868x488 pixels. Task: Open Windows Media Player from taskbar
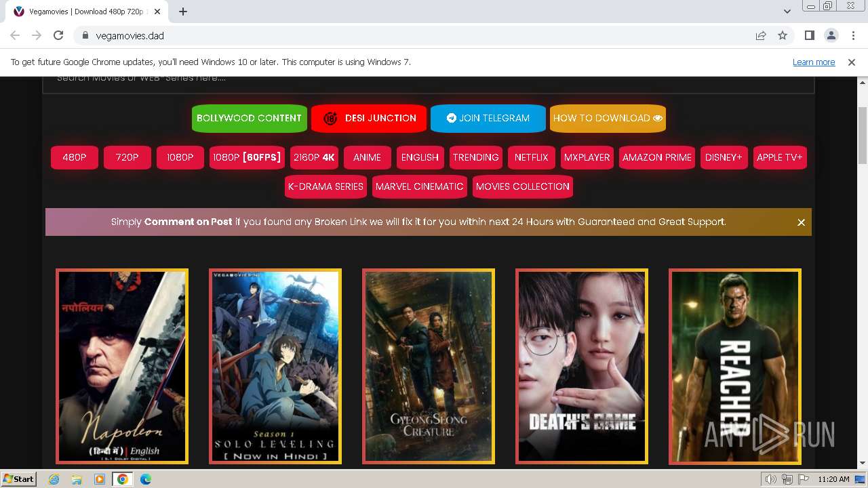click(100, 479)
